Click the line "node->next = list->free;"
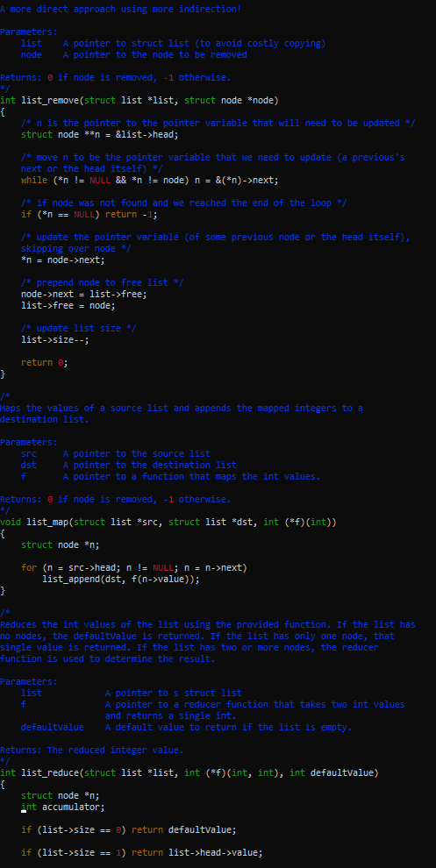This screenshot has width=436, height=868. pyautogui.click(x=83, y=294)
